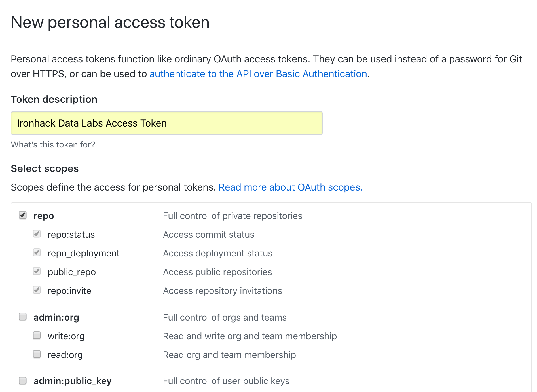Image resolution: width=537 pixels, height=392 pixels.
Task: Toggle the repo_deployment checkbox
Action: (37, 253)
